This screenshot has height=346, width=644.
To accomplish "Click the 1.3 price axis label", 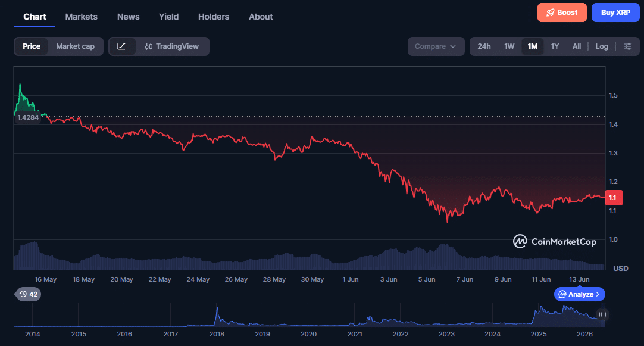I will click(x=613, y=153).
